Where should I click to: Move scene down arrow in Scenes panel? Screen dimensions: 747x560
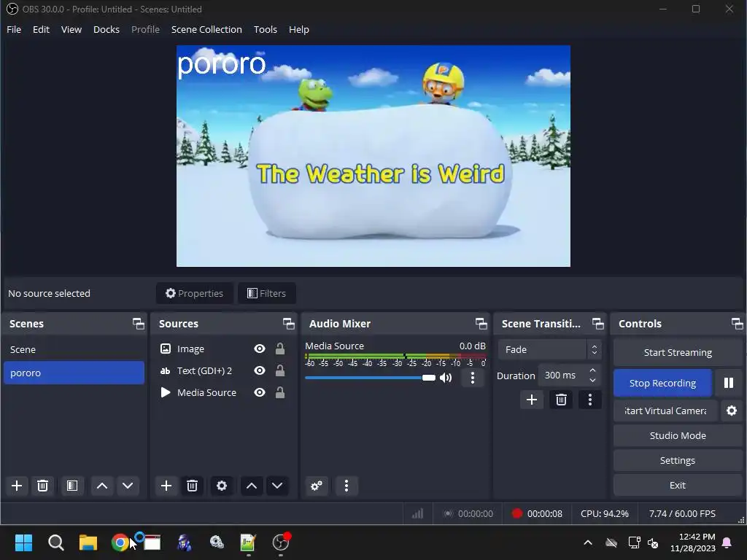128,486
